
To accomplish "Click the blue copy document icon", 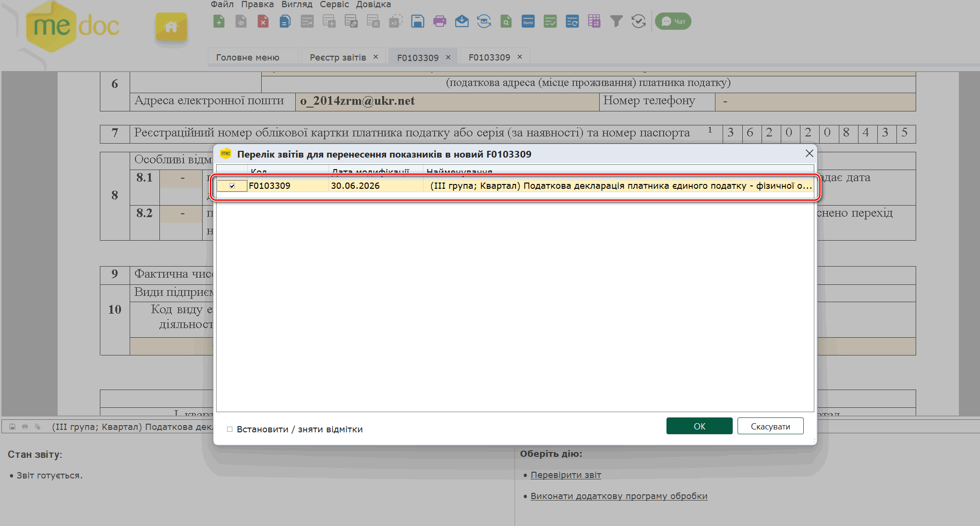I will pyautogui.click(x=285, y=21).
